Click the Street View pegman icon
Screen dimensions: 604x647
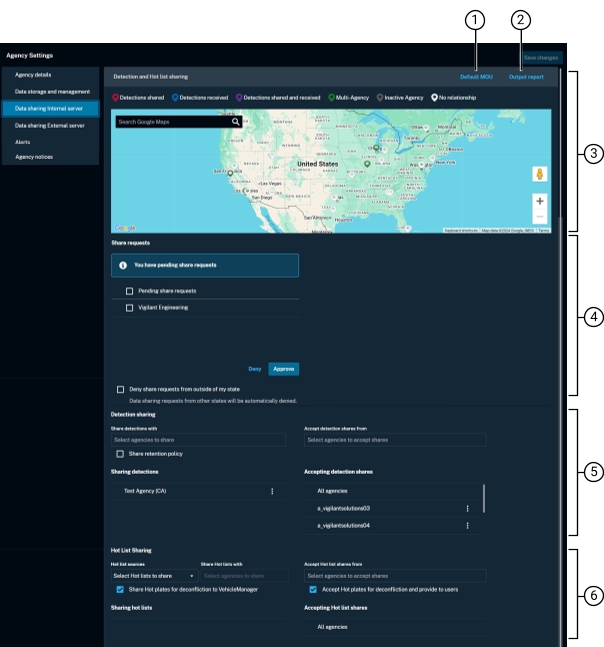540,174
